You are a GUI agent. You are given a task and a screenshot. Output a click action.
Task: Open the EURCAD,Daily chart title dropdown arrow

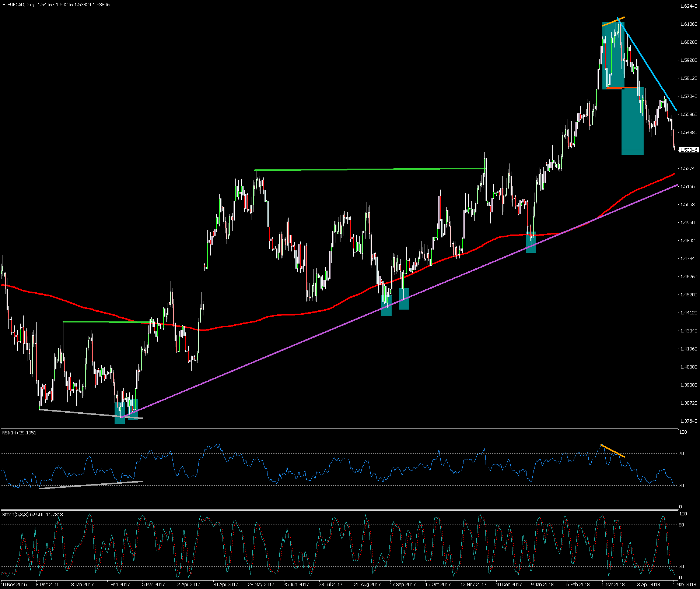[x=4, y=5]
